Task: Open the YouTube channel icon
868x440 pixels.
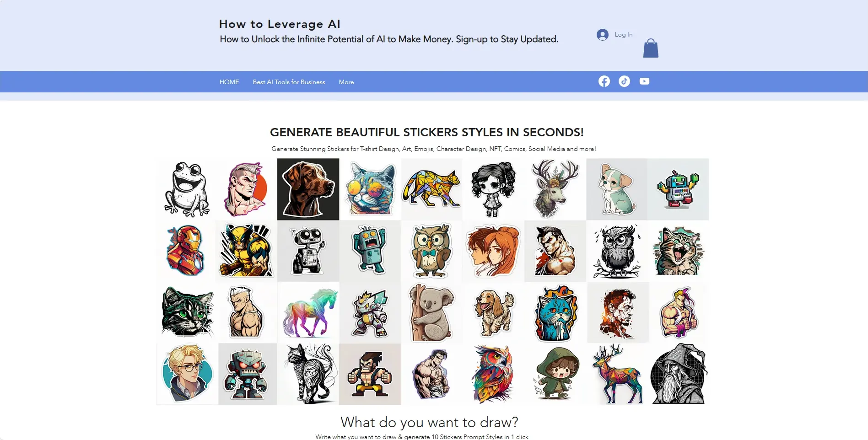Action: click(x=644, y=81)
